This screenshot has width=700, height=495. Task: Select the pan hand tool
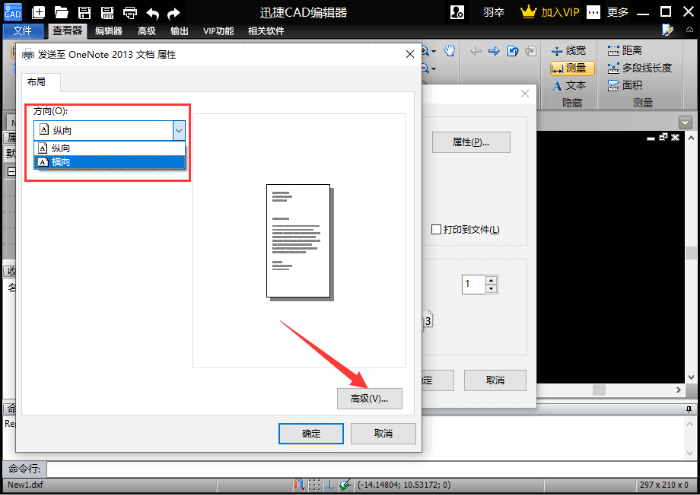(x=449, y=51)
